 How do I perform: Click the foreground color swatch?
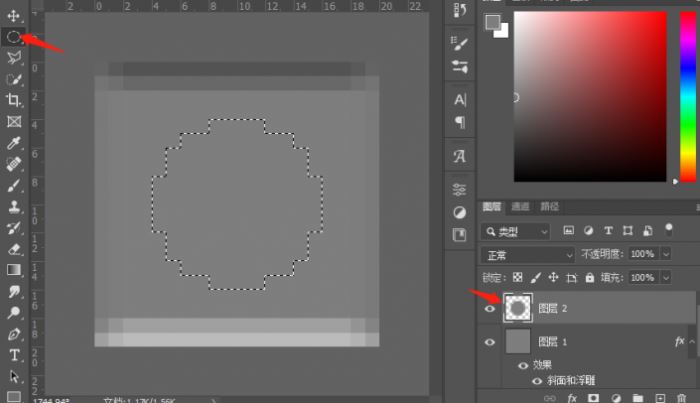click(493, 22)
